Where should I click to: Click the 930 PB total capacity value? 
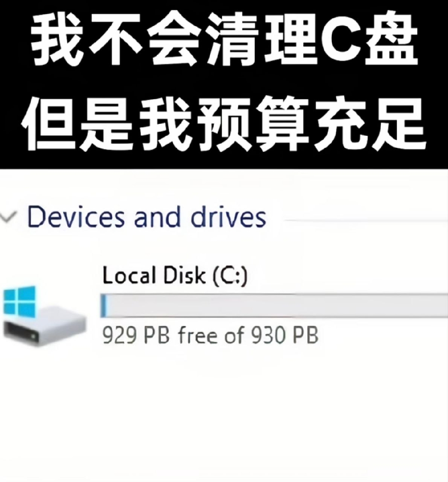click(285, 335)
